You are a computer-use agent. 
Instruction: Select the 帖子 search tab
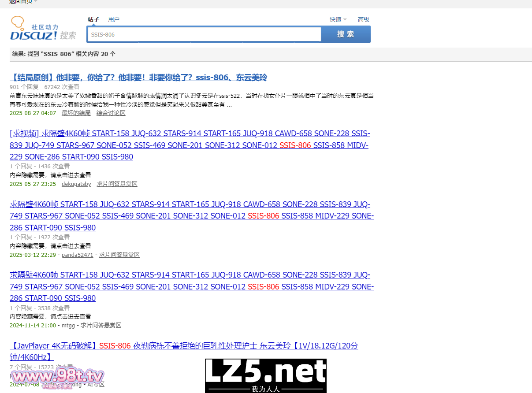pos(93,19)
